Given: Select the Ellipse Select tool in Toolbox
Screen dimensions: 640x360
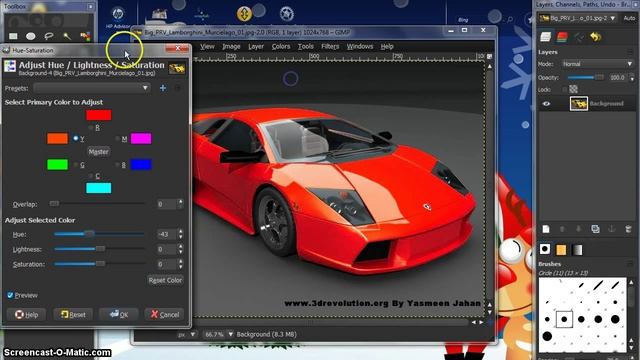Looking at the screenshot, I should click(31, 36).
